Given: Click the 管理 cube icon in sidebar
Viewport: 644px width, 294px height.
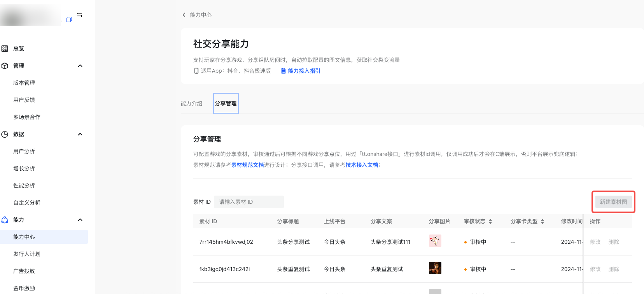Looking at the screenshot, I should (x=5, y=66).
